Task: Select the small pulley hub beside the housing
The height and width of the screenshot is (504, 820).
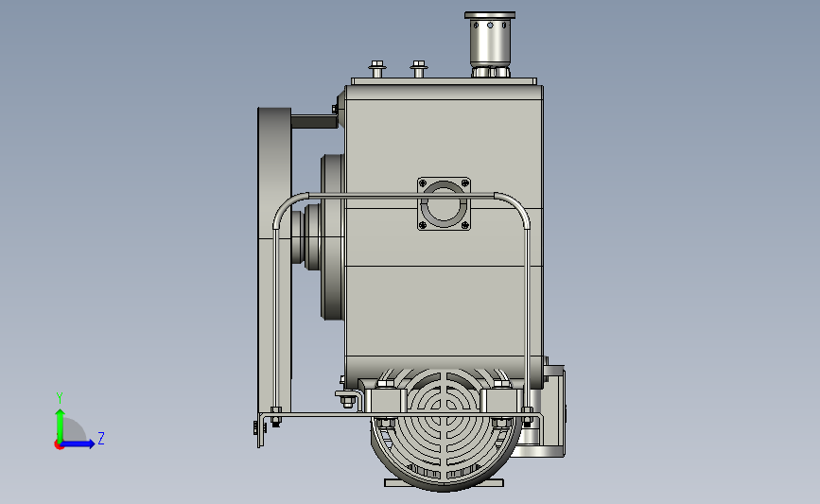Action: (x=306, y=236)
